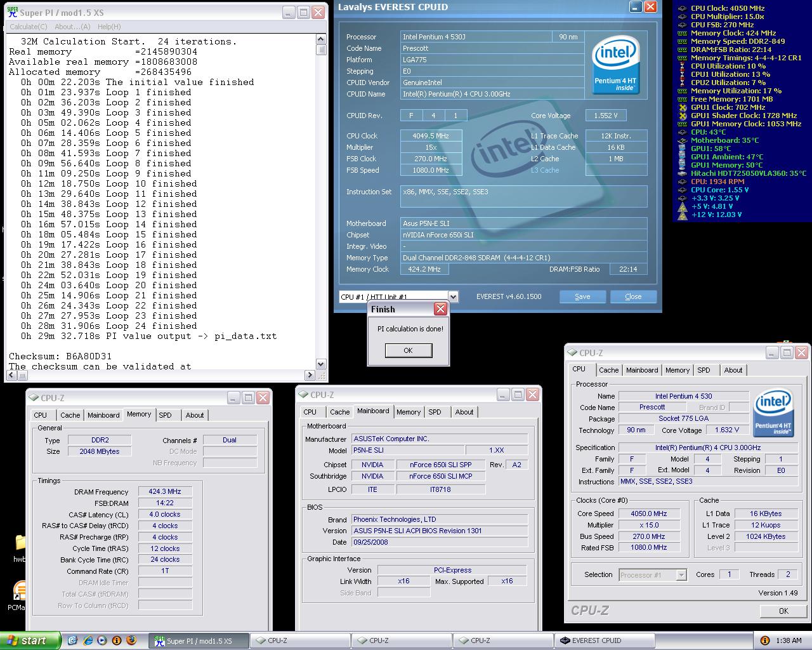The width and height of the screenshot is (812, 650).
Task: Open the About...(A) menu in Super PI
Action: (72, 27)
